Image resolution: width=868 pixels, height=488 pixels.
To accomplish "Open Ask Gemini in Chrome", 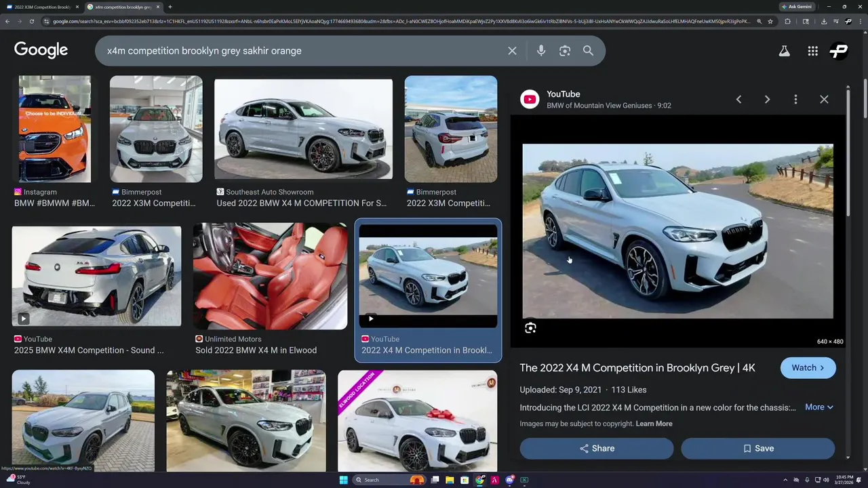I will point(797,7).
